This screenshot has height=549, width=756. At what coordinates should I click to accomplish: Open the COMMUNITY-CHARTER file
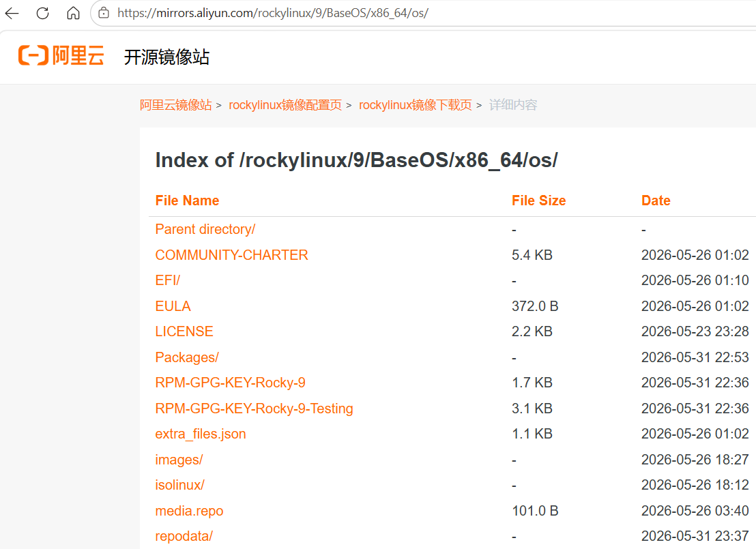click(x=231, y=255)
